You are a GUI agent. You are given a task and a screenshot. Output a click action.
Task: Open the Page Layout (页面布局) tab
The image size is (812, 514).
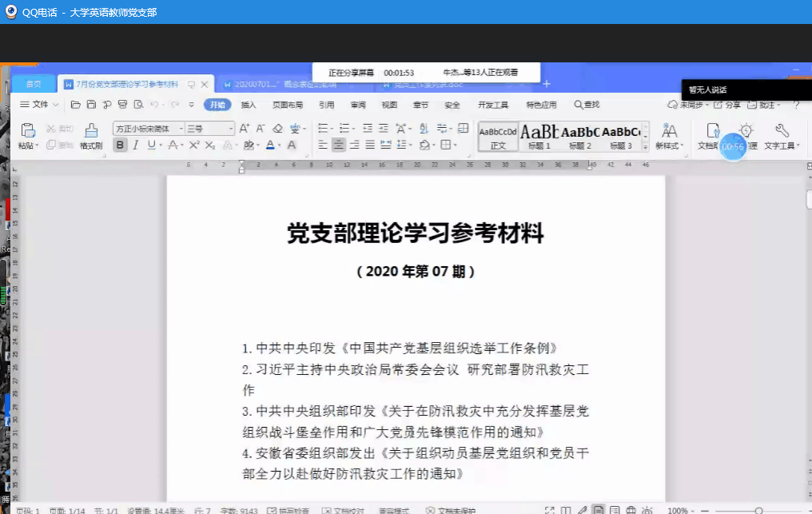click(x=287, y=105)
